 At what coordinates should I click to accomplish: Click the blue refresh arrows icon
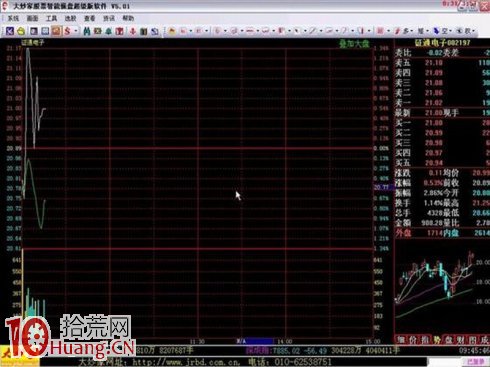(155, 31)
